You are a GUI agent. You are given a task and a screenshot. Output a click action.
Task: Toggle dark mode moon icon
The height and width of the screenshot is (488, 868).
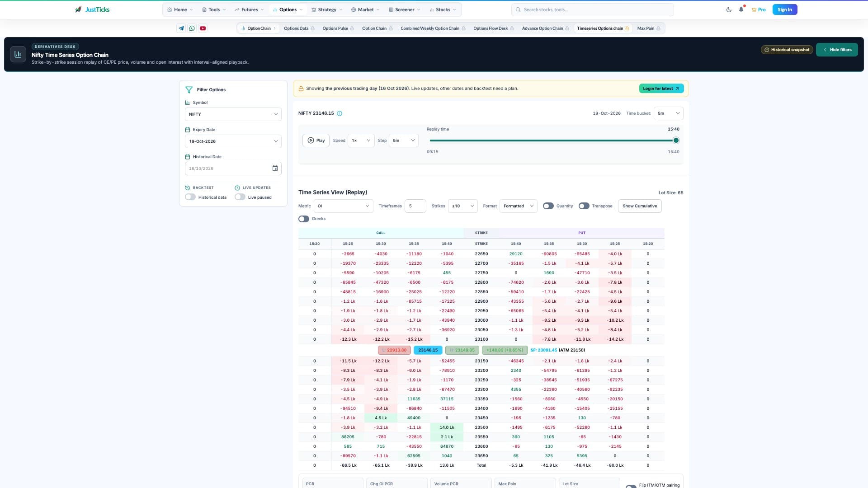pos(729,9)
